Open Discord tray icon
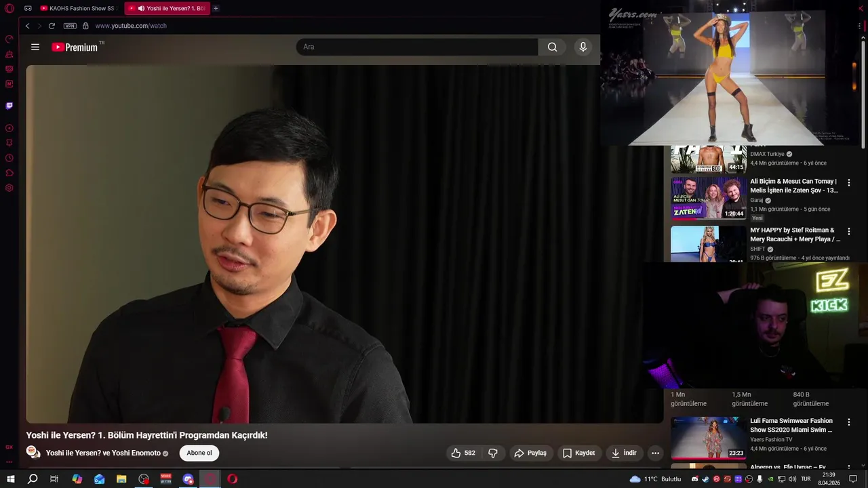868x488 pixels. (694, 479)
